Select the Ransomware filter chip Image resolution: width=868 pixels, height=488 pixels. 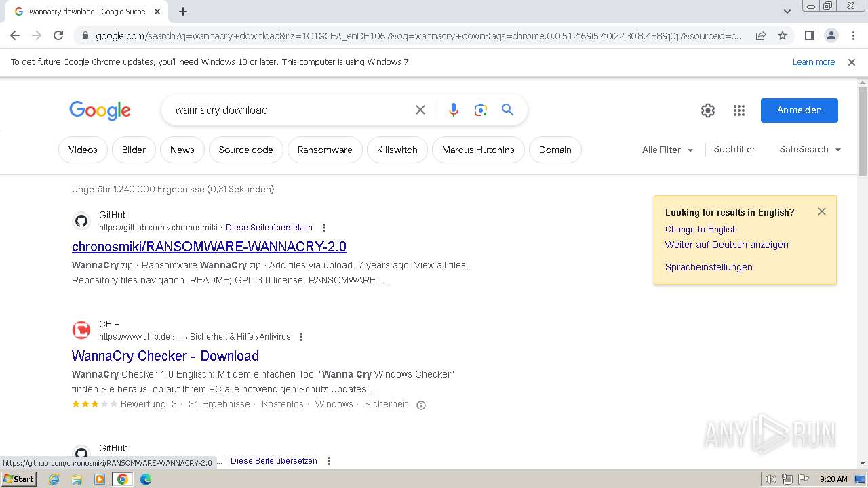coord(325,150)
